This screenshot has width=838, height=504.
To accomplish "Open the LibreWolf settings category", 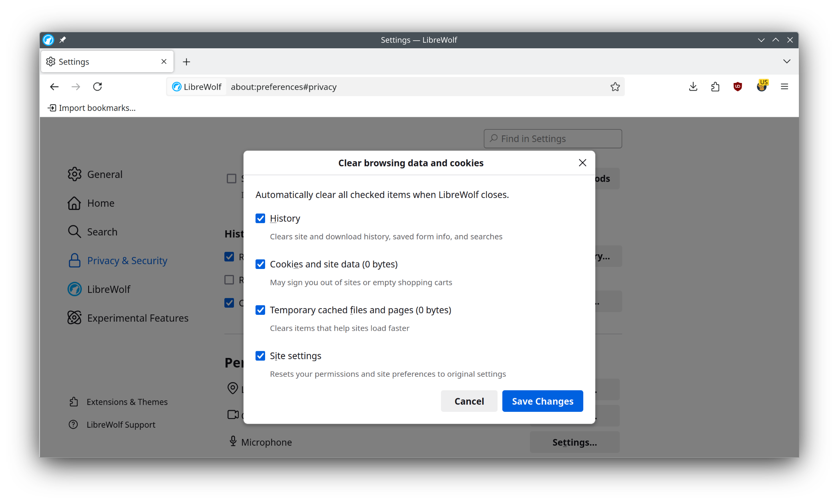I will click(109, 289).
